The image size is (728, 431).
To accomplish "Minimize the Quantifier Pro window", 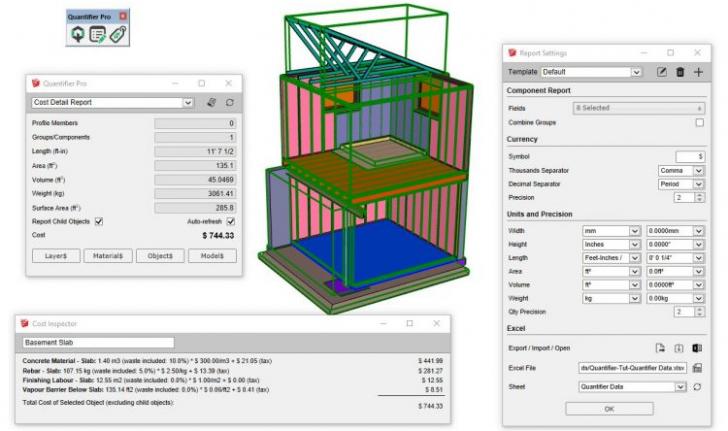I will point(175,83).
